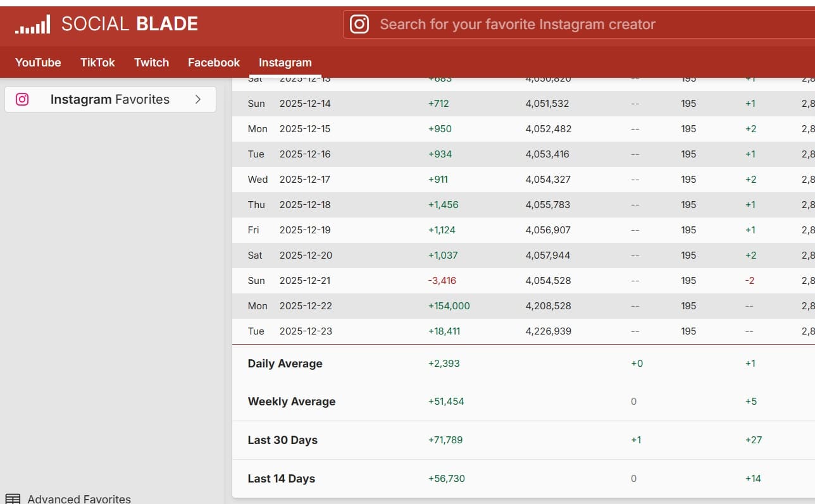Click the SOCIAL BLADE title text
Image resolution: width=815 pixels, height=504 pixels.
130,25
